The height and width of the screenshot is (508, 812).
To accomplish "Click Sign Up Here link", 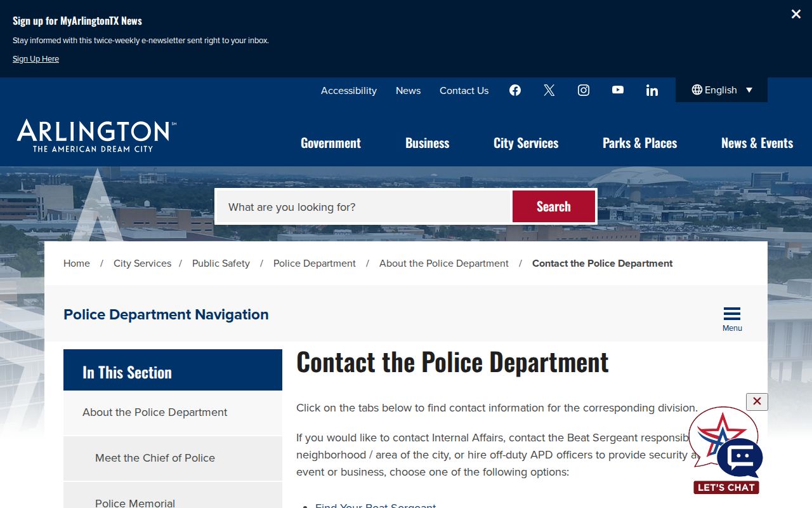I will [36, 59].
